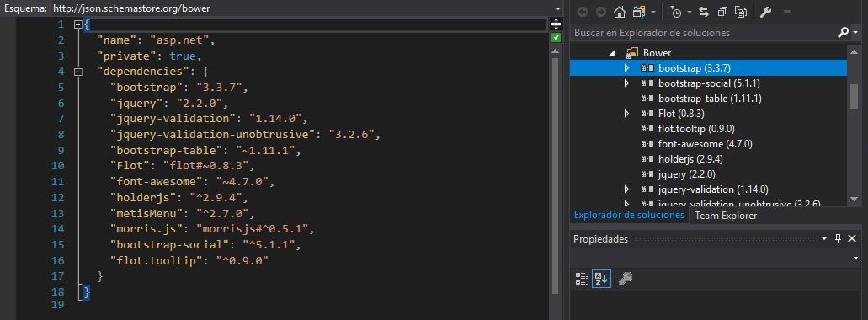
Task: Click the package icon beside bootstrap-table (1.11.1)
Action: 647,99
